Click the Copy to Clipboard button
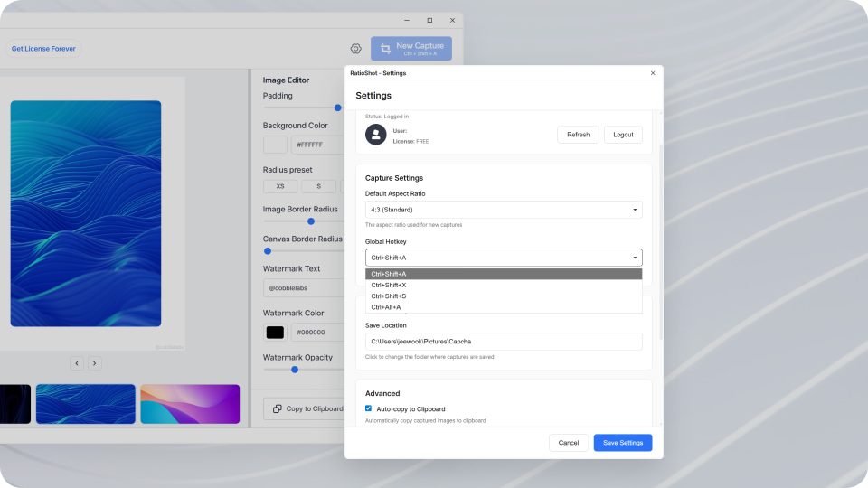868x488 pixels. pos(304,408)
